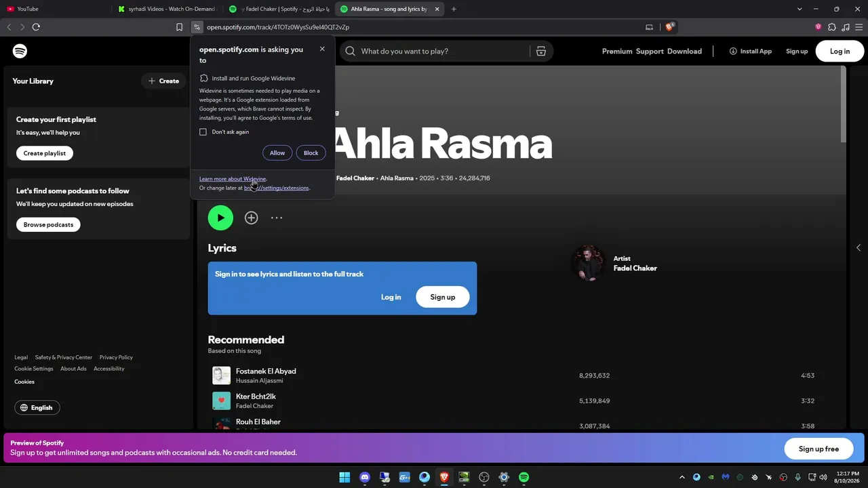Check the Don't ask again checkbox

pyautogui.click(x=203, y=132)
